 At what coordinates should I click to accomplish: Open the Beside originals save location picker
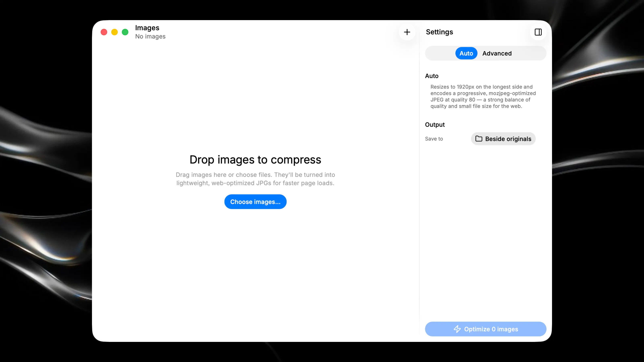(503, 139)
